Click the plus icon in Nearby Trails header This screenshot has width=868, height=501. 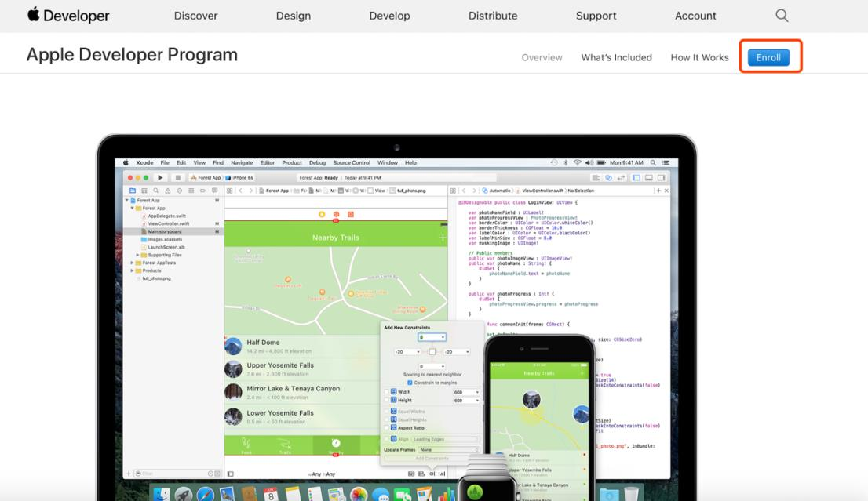443,238
